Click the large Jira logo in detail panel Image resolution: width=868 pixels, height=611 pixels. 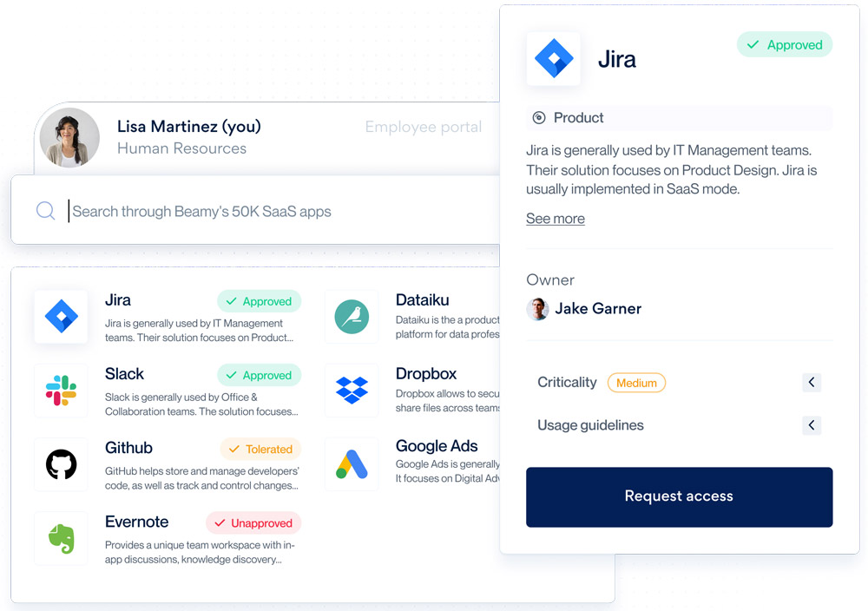[554, 59]
